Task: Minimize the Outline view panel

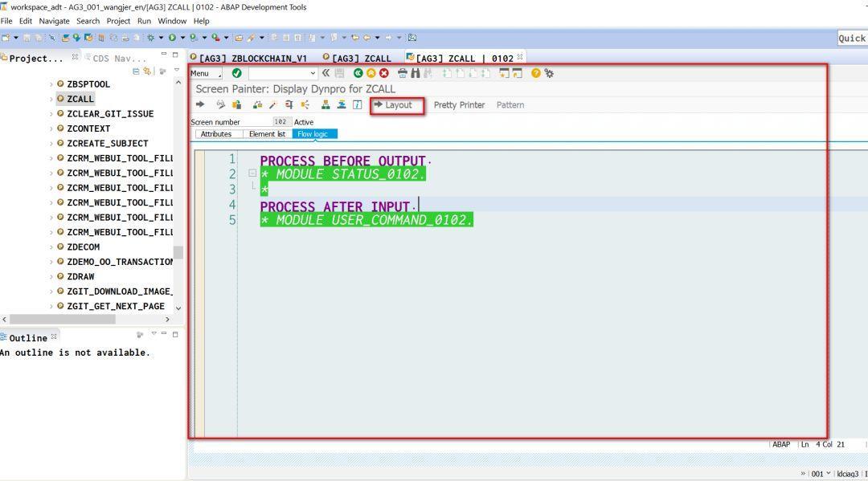Action: tap(164, 333)
